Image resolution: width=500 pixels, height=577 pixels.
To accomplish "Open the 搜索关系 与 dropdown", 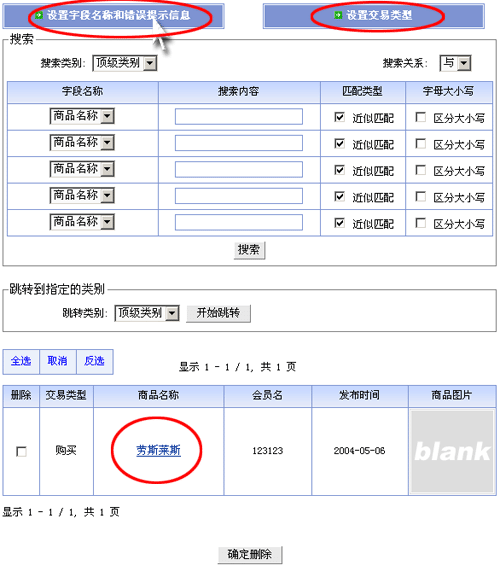I will pos(455,63).
